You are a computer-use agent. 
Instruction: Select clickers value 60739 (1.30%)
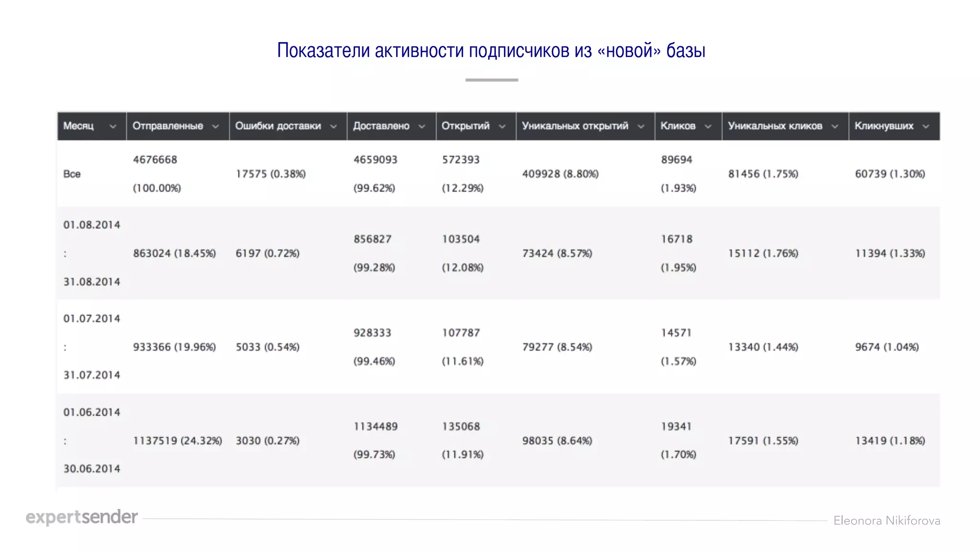pyautogui.click(x=890, y=174)
